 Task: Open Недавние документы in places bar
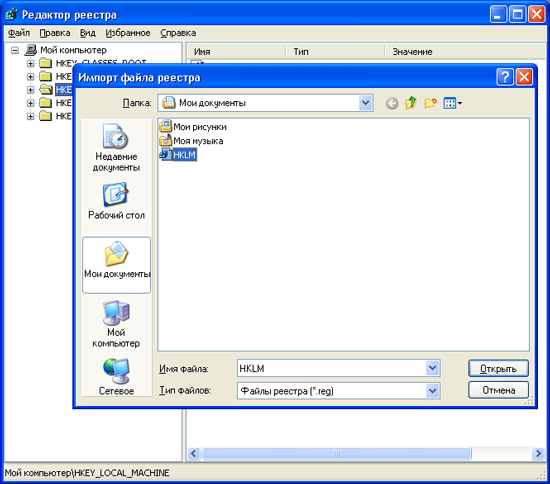coord(116,148)
